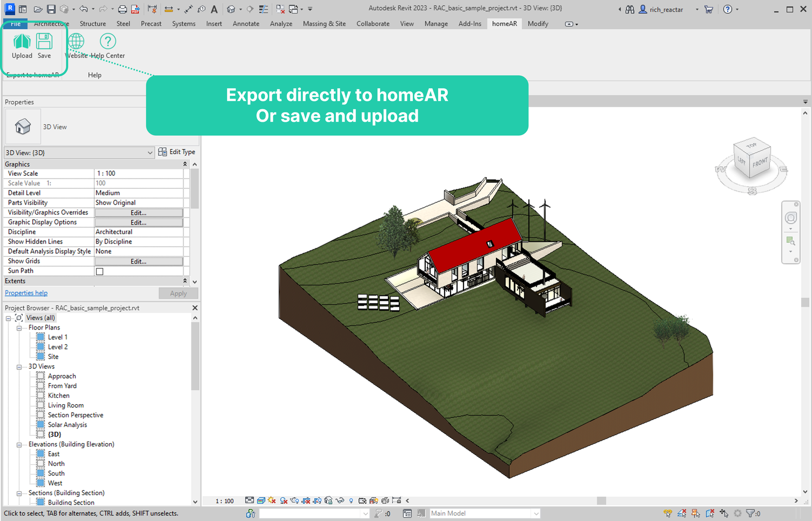The image size is (812, 521).
Task: Click the Undo arrow in quick access toolbar
Action: 83,9
